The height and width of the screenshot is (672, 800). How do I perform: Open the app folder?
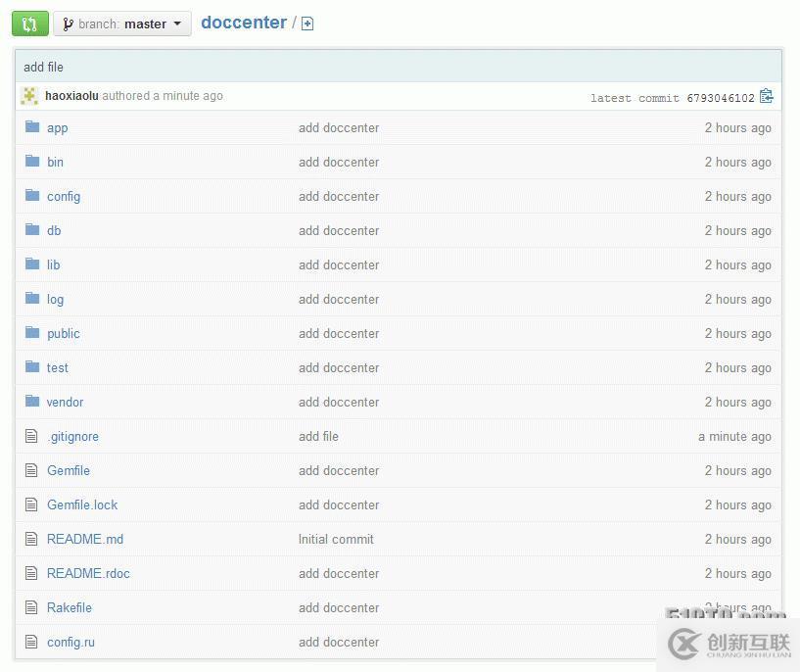coord(57,128)
